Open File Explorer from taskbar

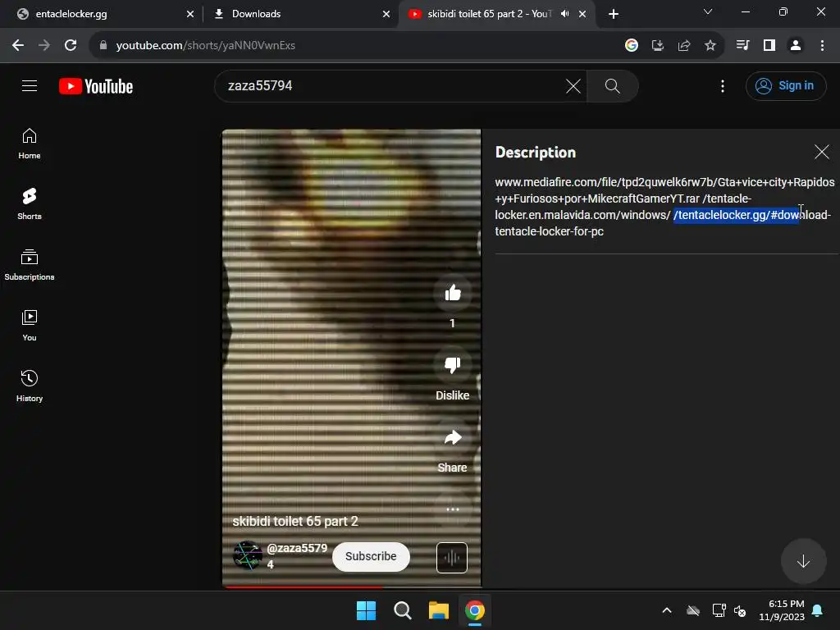tap(439, 610)
